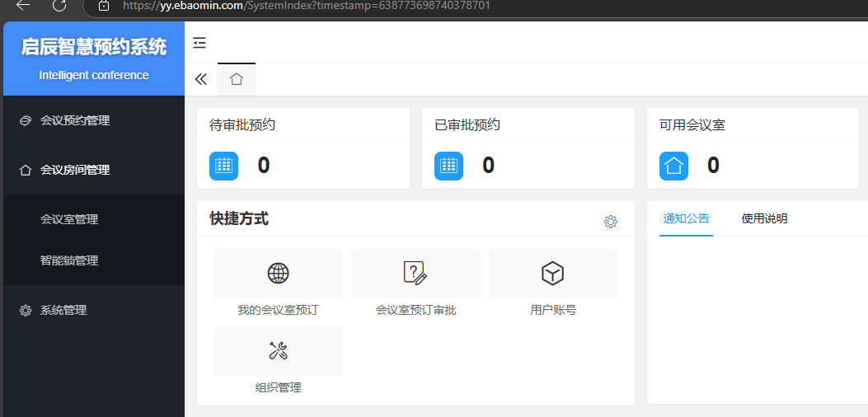
Task: Click the calendar icon under 待审批预约
Action: coord(223,166)
